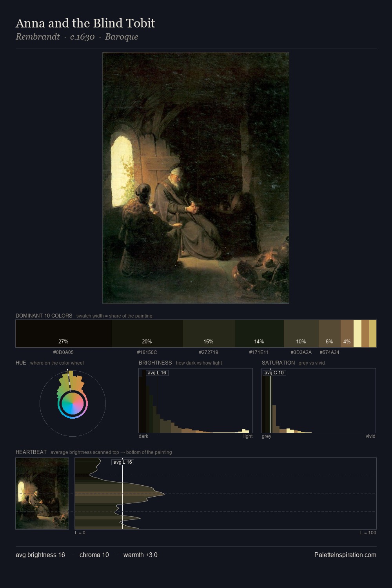Click the heartbeat brightness peak
392x588 pixels.
pyautogui.click(x=163, y=494)
